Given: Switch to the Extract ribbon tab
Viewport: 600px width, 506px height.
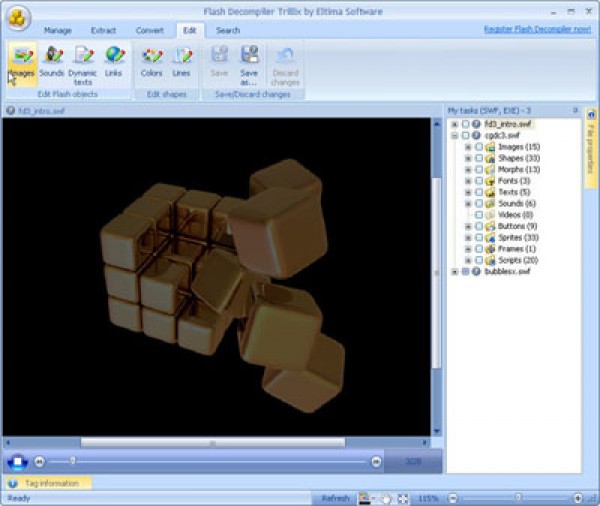Looking at the screenshot, I should pyautogui.click(x=103, y=31).
